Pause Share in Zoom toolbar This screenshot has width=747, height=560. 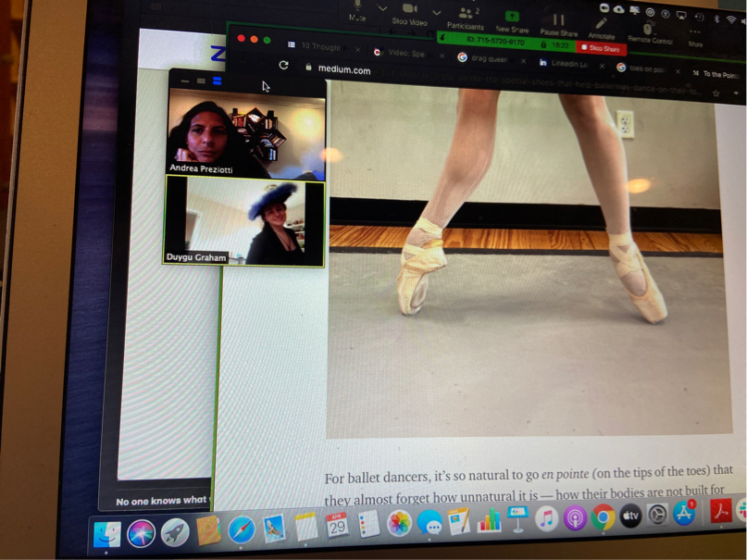[559, 25]
